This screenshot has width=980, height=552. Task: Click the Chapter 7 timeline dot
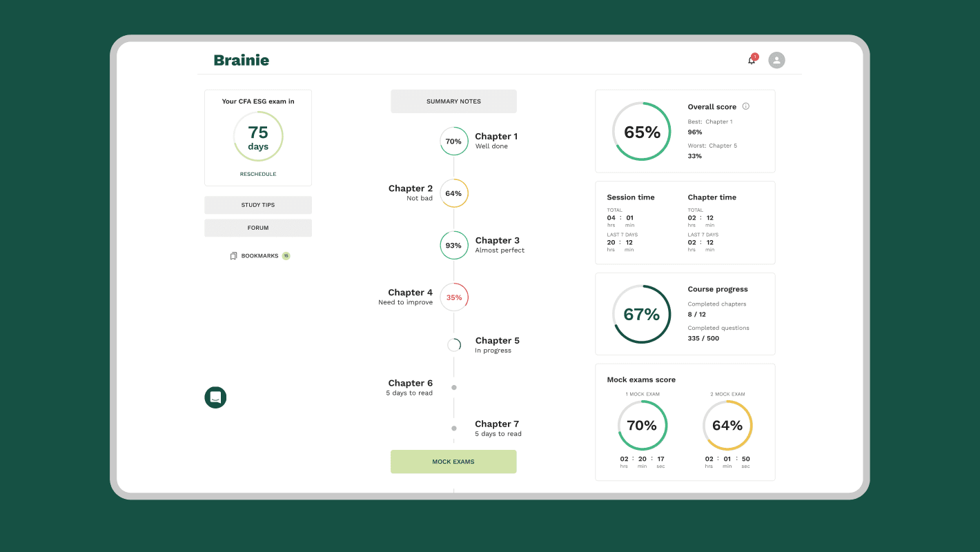[x=454, y=428]
